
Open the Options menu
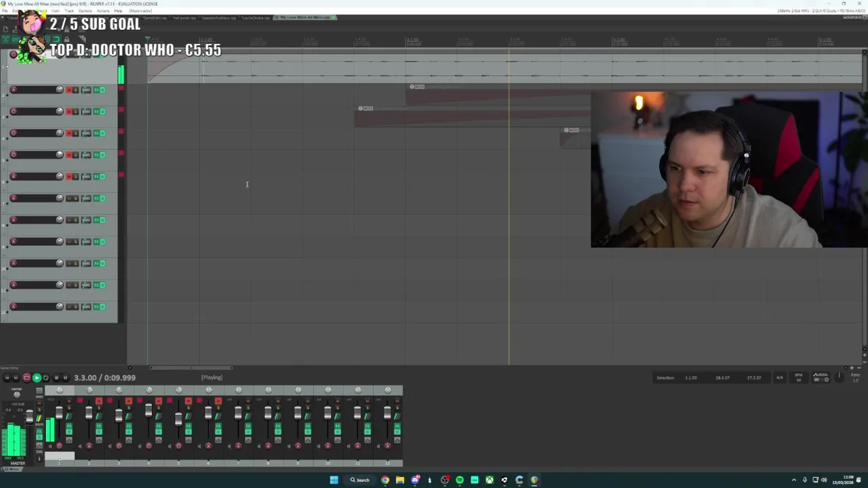85,11
